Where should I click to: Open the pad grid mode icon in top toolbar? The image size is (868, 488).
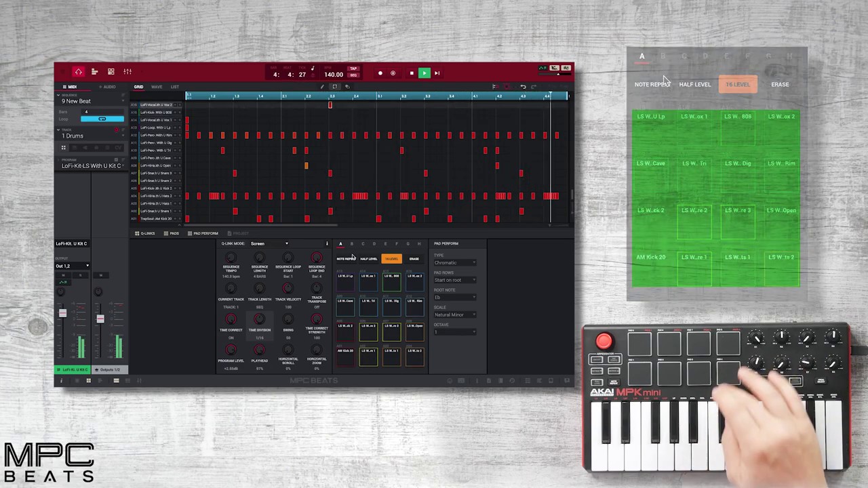(x=111, y=71)
